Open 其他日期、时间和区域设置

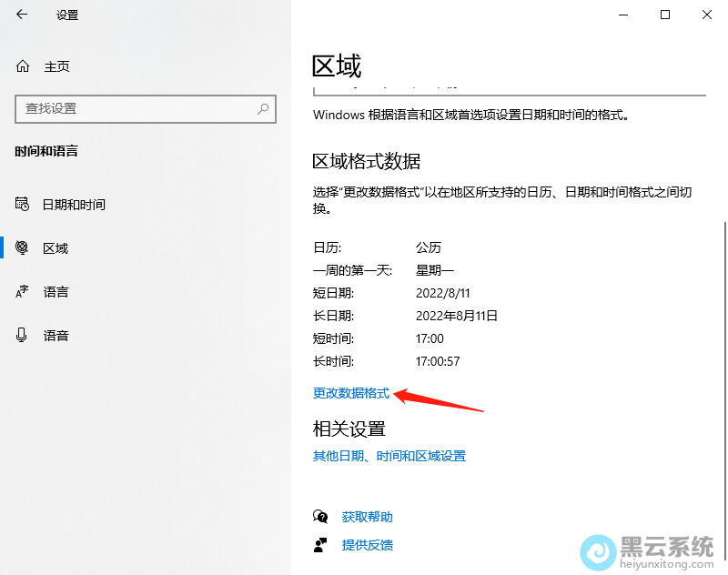coord(389,456)
